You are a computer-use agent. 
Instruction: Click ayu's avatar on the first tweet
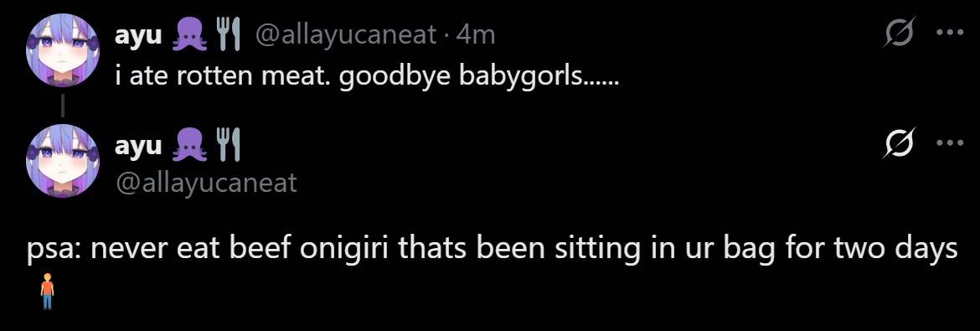63,50
